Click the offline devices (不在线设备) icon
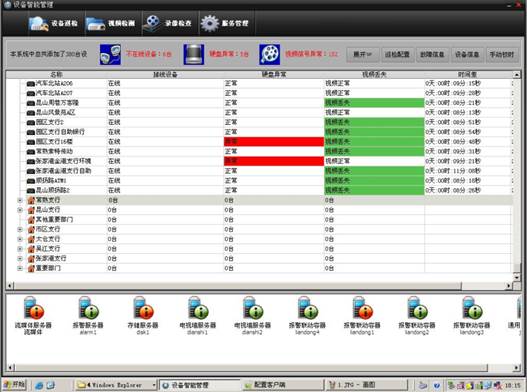The image size is (527, 392). tap(110, 54)
